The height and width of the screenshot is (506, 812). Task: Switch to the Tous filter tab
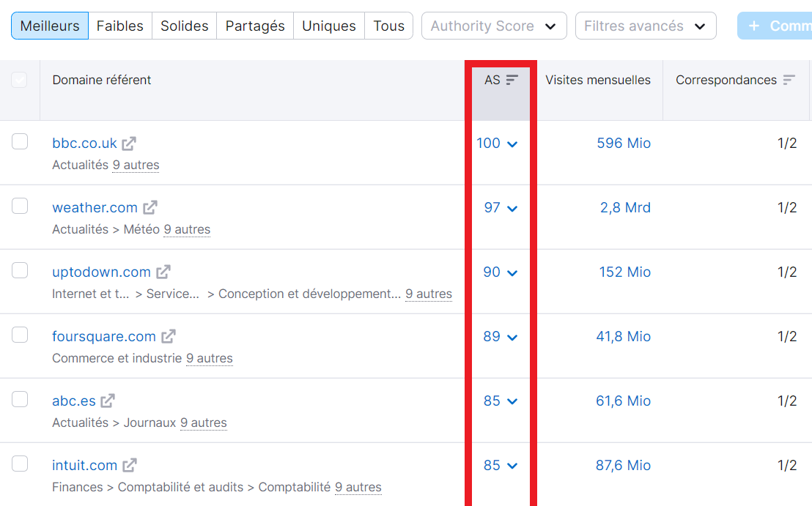pos(388,26)
